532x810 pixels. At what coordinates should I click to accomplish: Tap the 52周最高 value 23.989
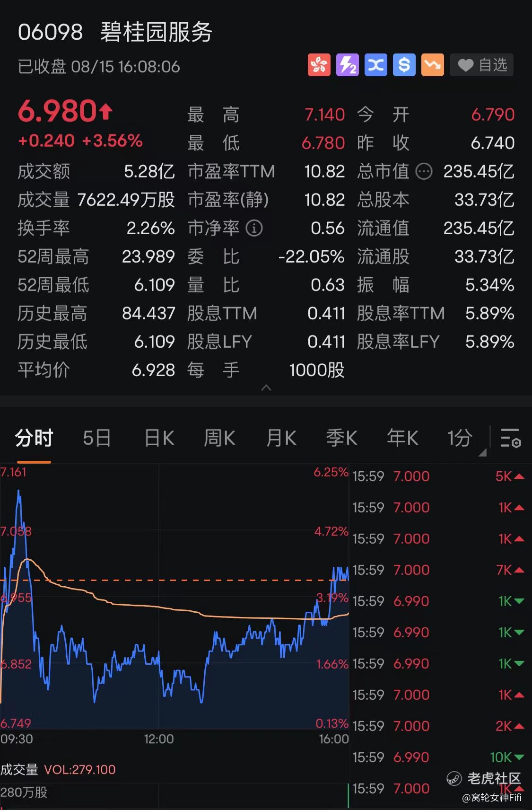[148, 256]
